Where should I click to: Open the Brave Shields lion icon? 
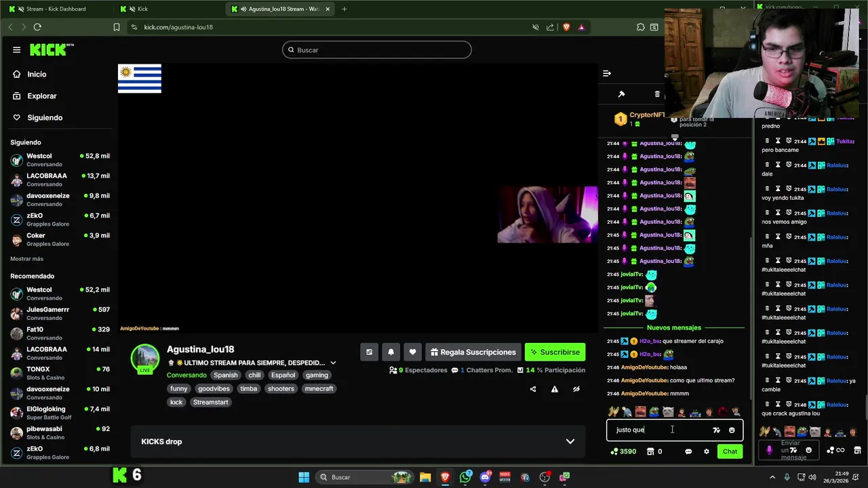click(x=566, y=27)
